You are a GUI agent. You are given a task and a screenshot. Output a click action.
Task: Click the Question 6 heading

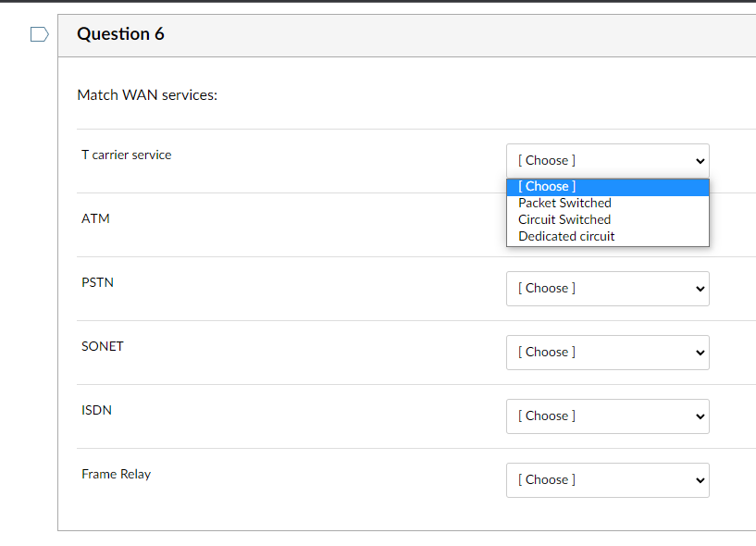point(120,33)
